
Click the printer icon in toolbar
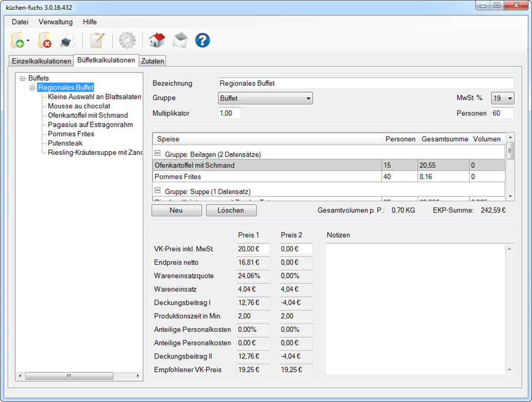pos(67,41)
